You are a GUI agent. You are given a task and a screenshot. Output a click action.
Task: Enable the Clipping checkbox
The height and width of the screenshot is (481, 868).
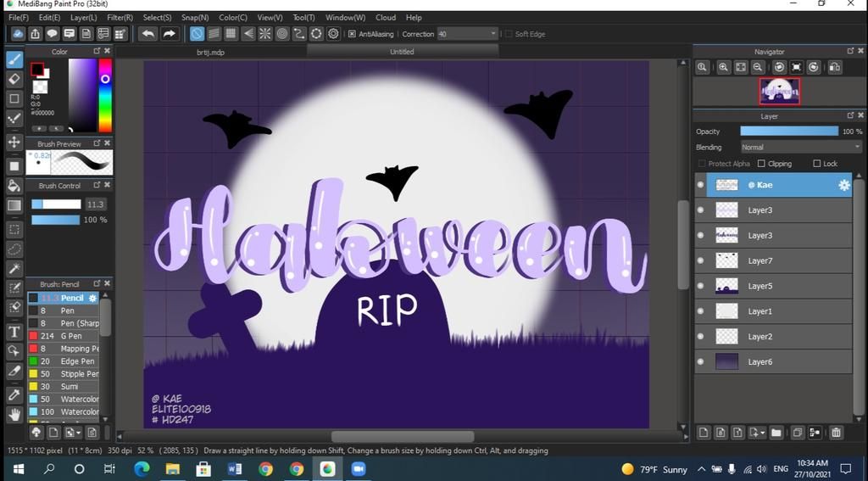pos(761,164)
